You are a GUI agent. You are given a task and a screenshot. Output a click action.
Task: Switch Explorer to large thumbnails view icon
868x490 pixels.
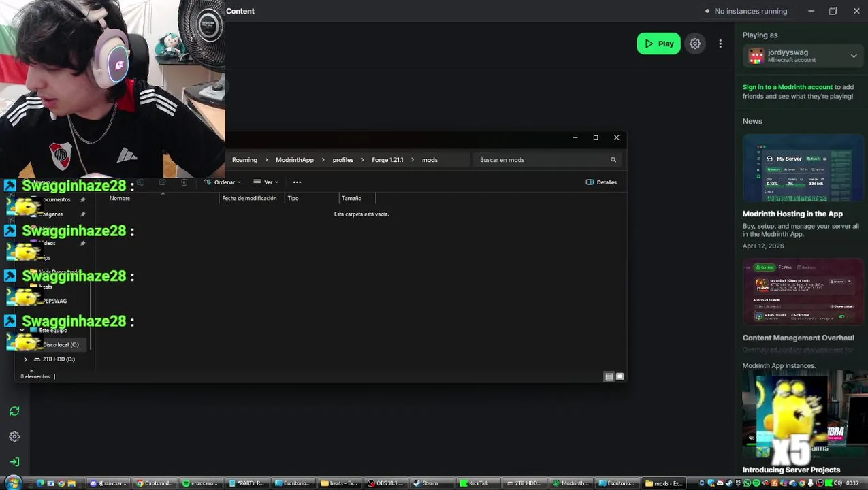pos(620,377)
